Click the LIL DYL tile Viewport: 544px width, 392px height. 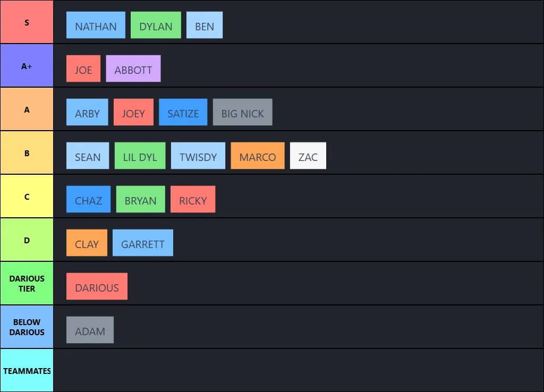coord(140,156)
